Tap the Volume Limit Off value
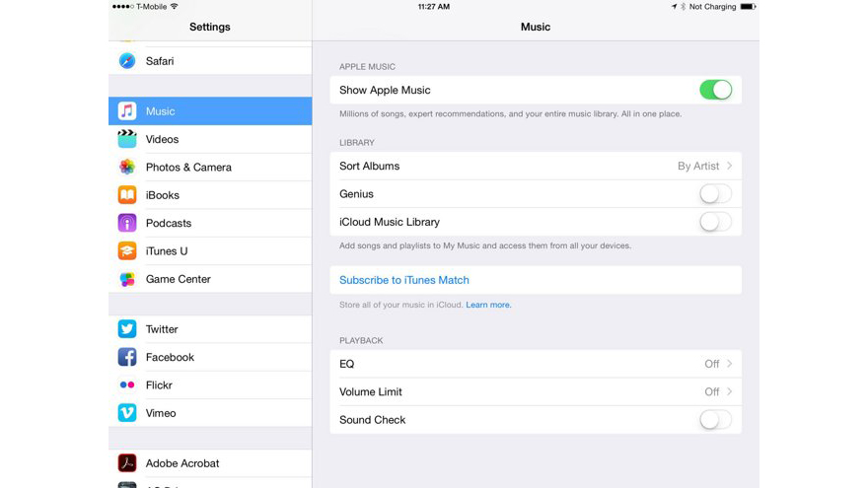This screenshot has width=868, height=488. click(x=711, y=391)
